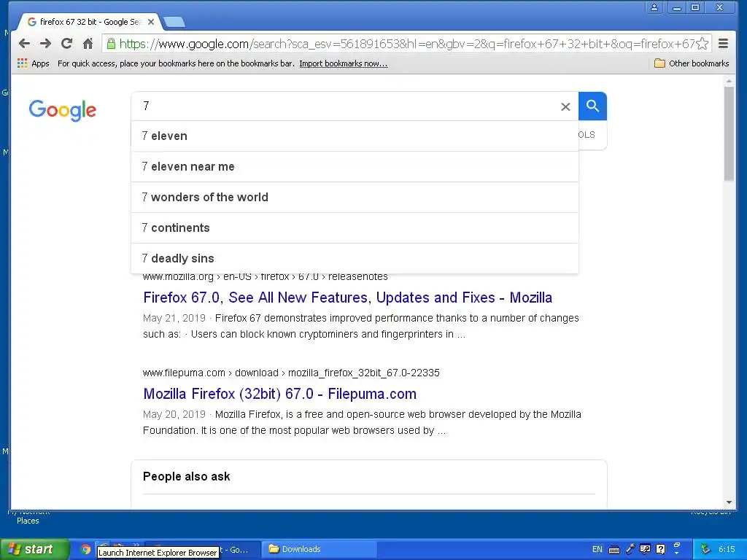
Task: Choose the '7 eleven' suggestion
Action: click(x=355, y=136)
